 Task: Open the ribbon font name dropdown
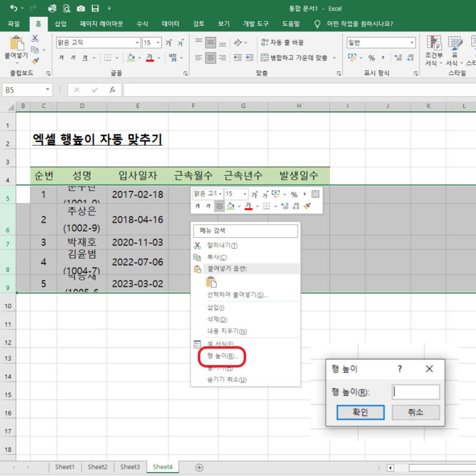(x=137, y=42)
